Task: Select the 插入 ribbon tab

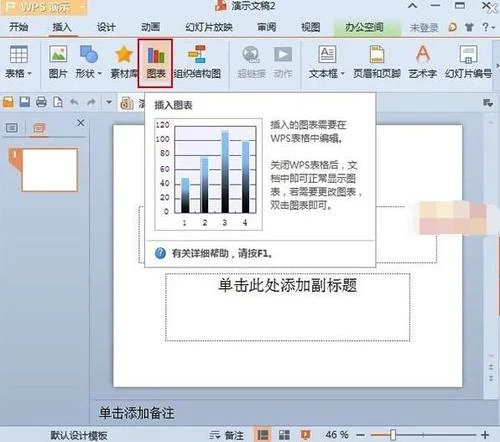Action: [62, 27]
